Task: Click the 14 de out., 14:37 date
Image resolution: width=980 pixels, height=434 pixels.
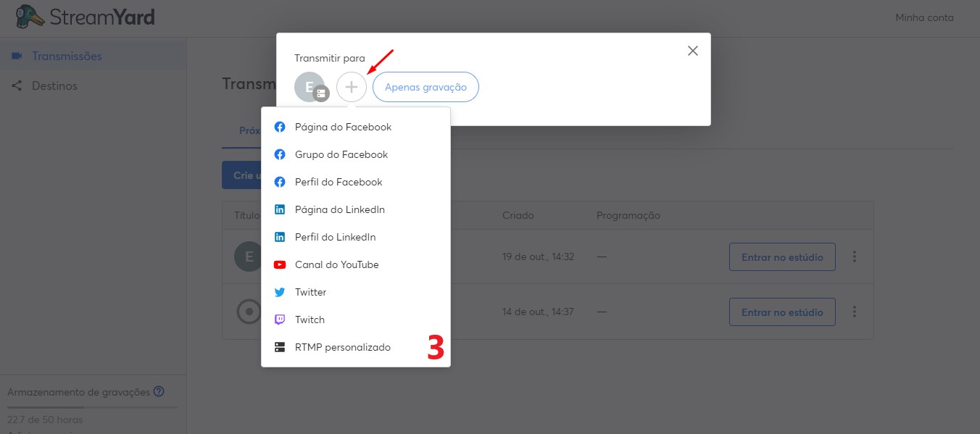Action: click(538, 312)
